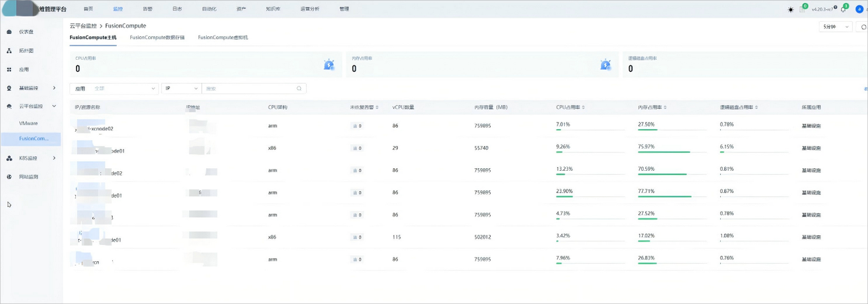868x304 pixels.
Task: Open the notification bell icon
Action: [x=843, y=9]
